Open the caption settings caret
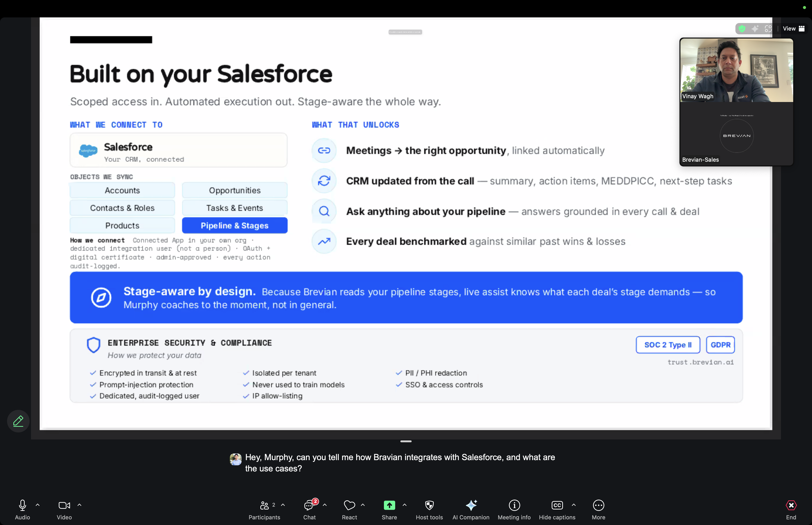The image size is (812, 525). (x=574, y=505)
